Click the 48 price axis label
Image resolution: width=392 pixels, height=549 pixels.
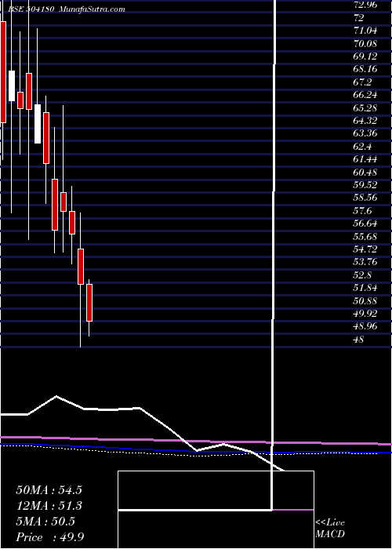(x=359, y=340)
